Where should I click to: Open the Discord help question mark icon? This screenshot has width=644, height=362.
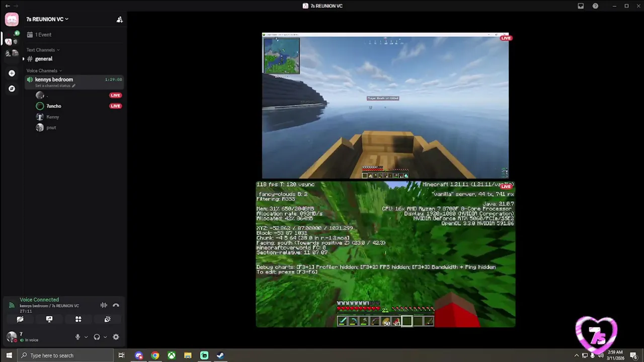595,6
